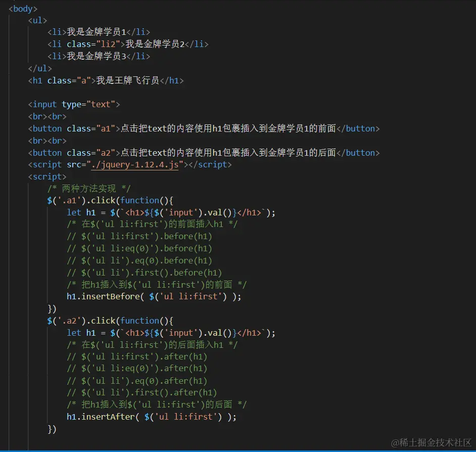Click the $('.a1').click(function(){ line
The image size is (476, 452).
(110, 201)
